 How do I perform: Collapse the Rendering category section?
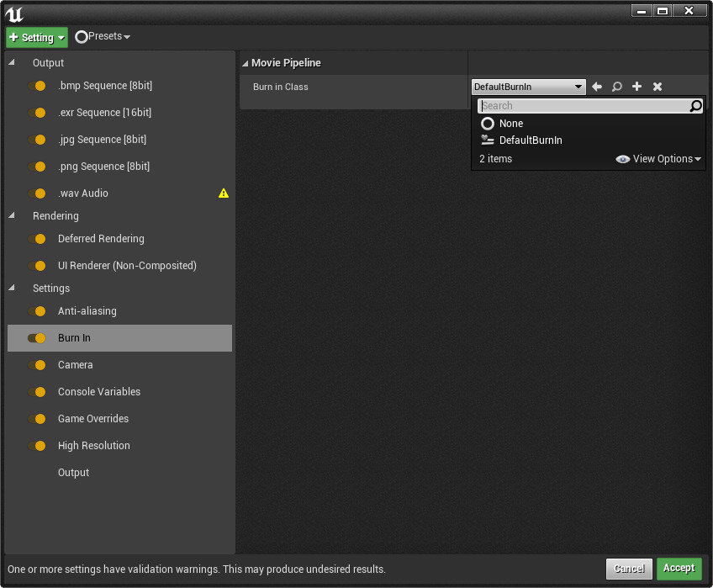pyautogui.click(x=12, y=216)
